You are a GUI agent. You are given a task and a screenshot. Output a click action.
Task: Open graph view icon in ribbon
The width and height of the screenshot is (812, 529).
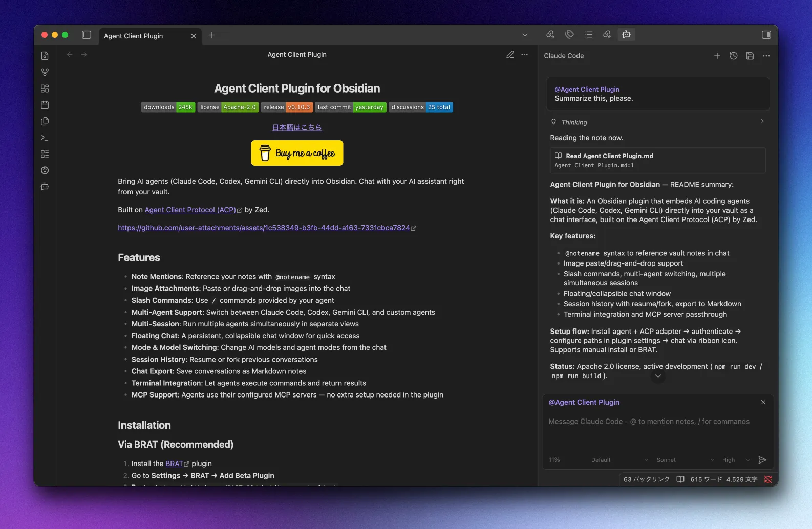45,72
